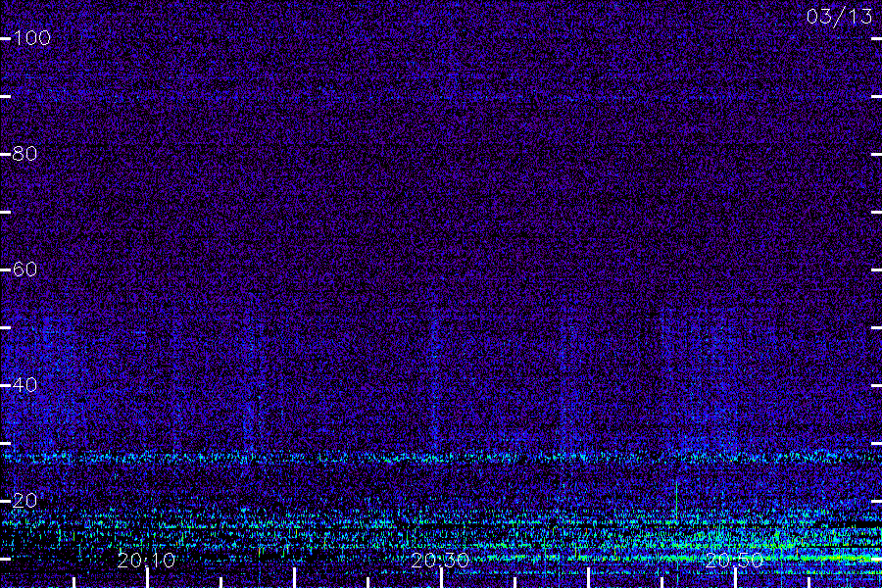Click the 20 frequency axis label

[x=24, y=501]
